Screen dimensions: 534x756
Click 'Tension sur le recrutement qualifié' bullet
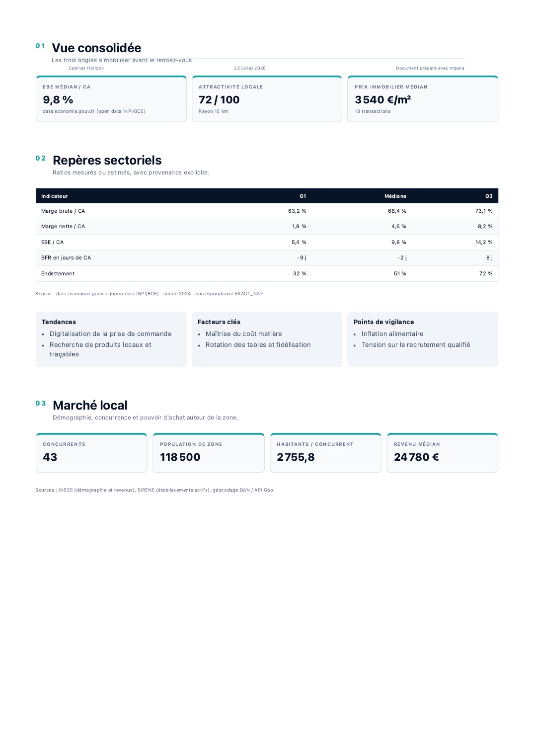point(415,345)
